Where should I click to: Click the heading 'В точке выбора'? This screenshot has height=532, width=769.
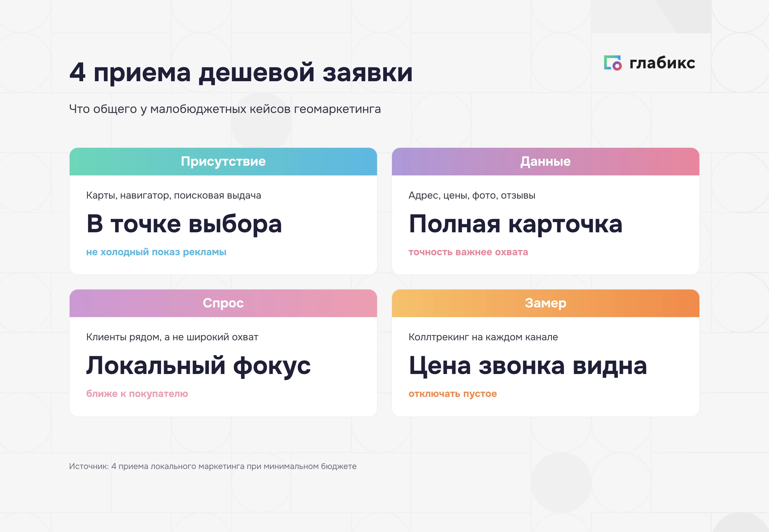coord(184,224)
